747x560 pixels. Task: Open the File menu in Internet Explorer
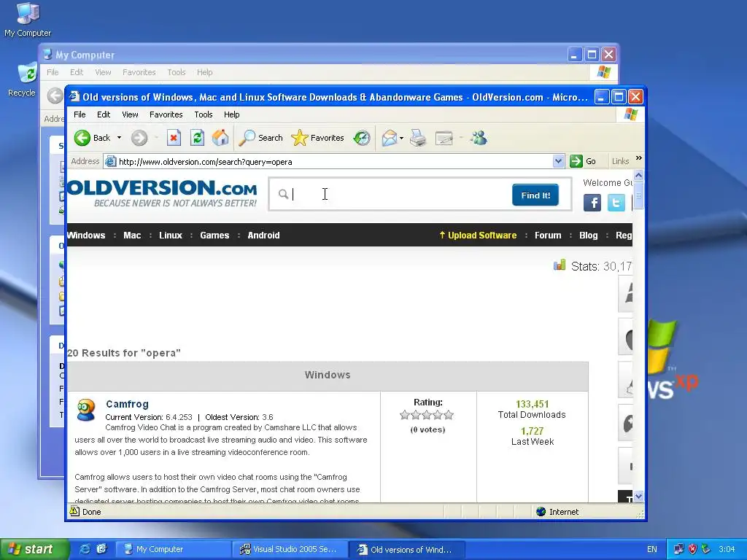pos(80,114)
